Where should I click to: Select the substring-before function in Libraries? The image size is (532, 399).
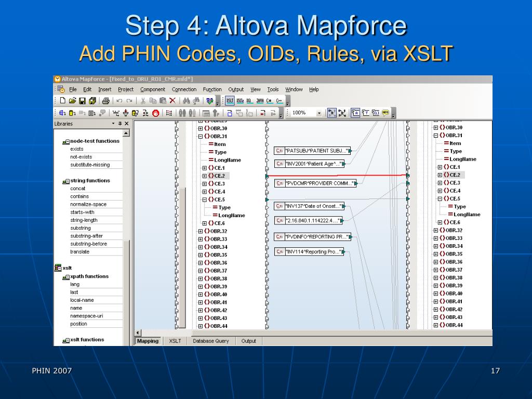88,244
